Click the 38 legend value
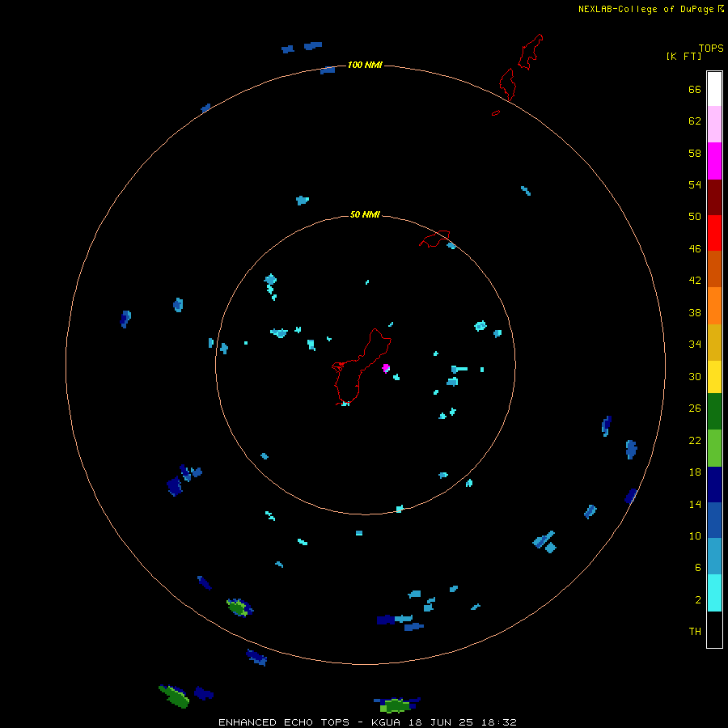Image resolution: width=728 pixels, height=728 pixels. (695, 312)
